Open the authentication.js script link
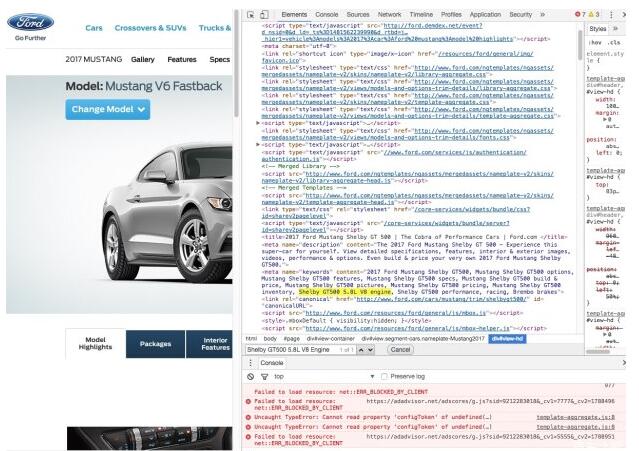The image size is (639, 451). click(x=394, y=156)
